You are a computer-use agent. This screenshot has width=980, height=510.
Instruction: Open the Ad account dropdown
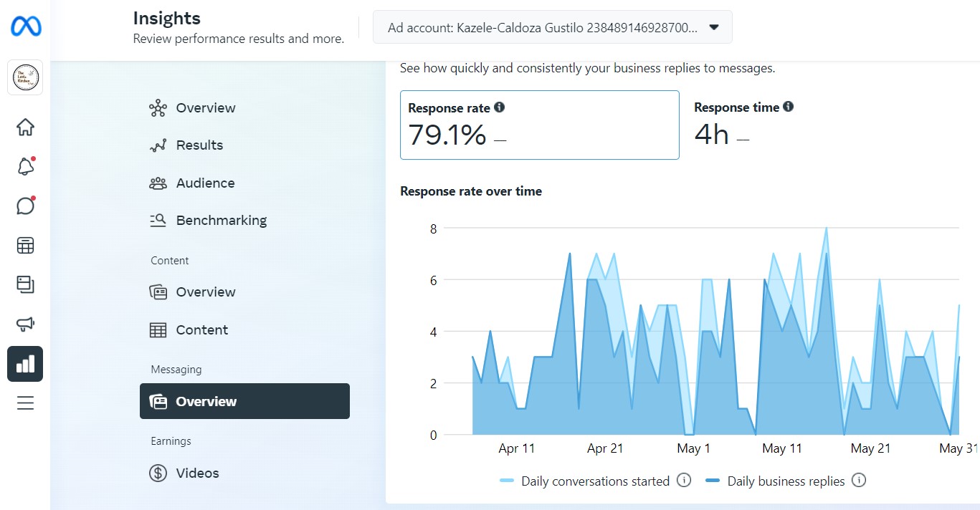(553, 27)
